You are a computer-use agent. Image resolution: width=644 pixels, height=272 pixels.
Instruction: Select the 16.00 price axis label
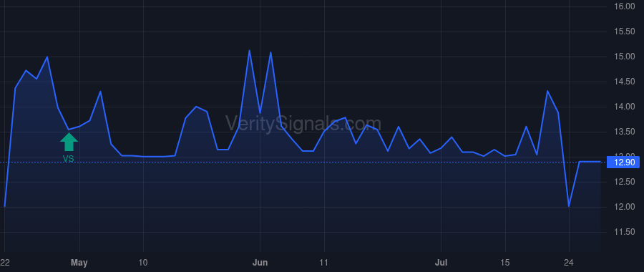(624, 6)
